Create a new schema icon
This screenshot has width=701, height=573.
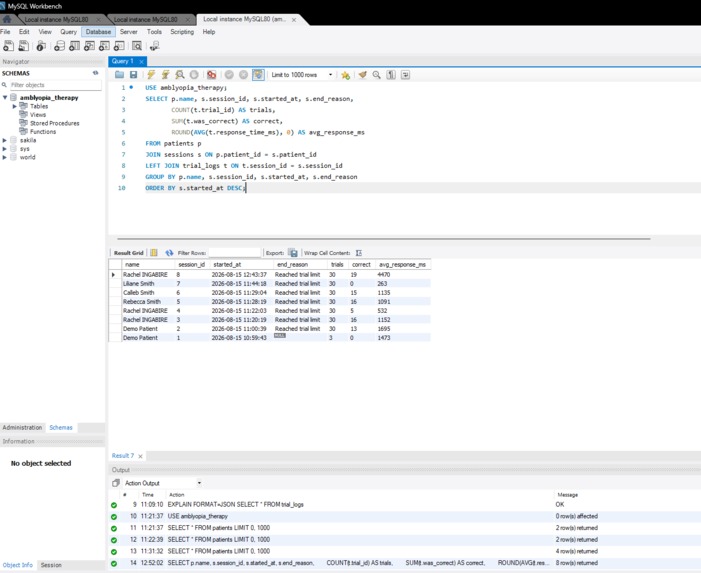59,46
